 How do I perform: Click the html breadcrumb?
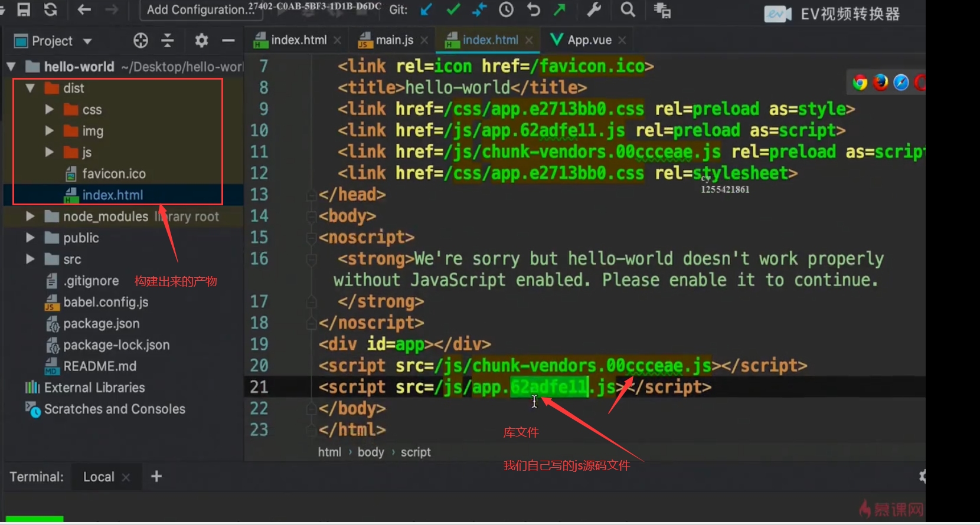coord(329,452)
